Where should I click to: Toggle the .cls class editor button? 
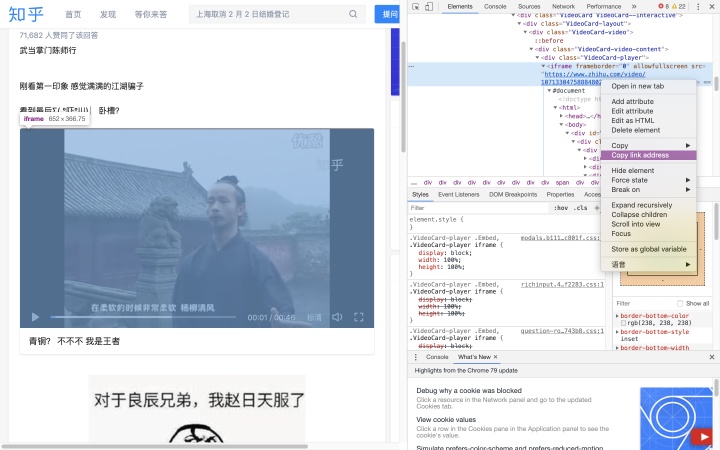click(581, 208)
